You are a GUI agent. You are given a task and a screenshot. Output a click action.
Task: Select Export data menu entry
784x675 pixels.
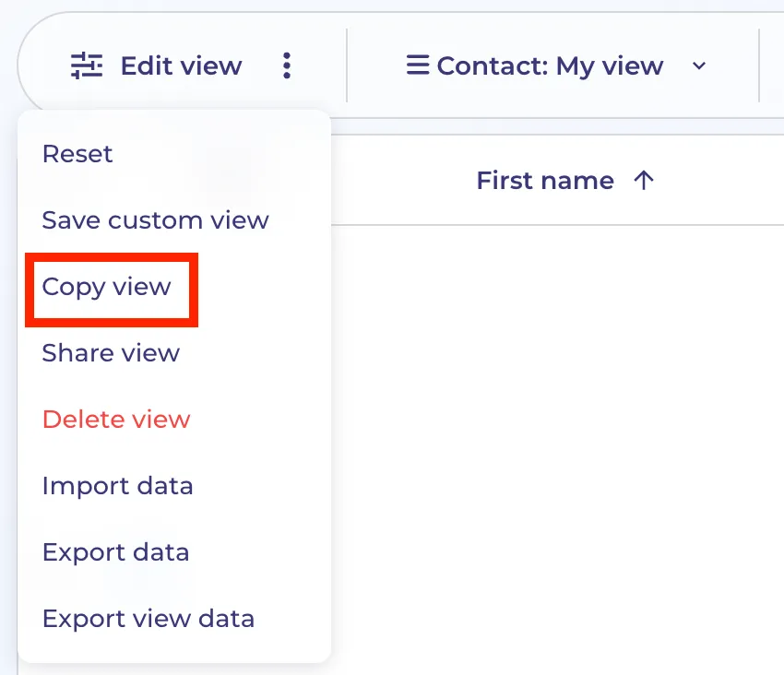tap(115, 552)
